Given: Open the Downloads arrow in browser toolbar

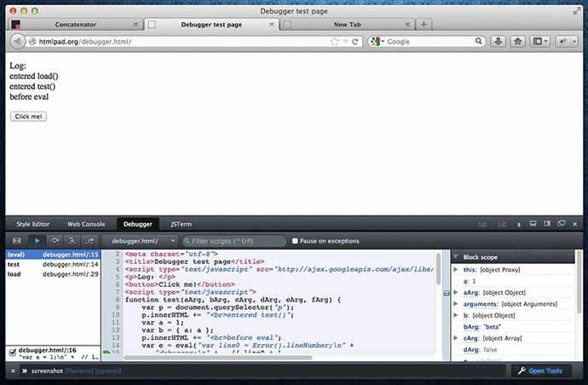Looking at the screenshot, I should 497,41.
